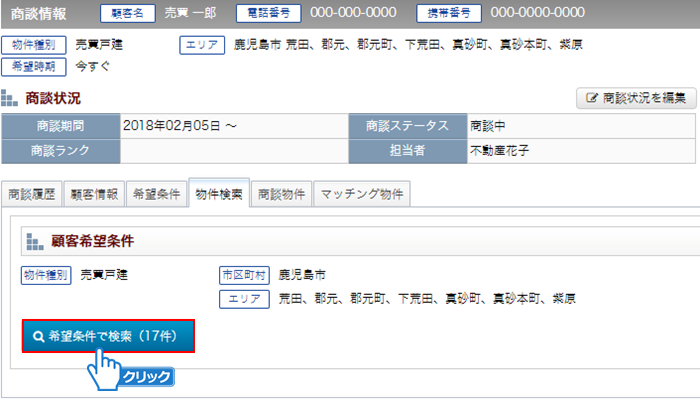Click the 商談期間 date value cell

tap(234, 126)
